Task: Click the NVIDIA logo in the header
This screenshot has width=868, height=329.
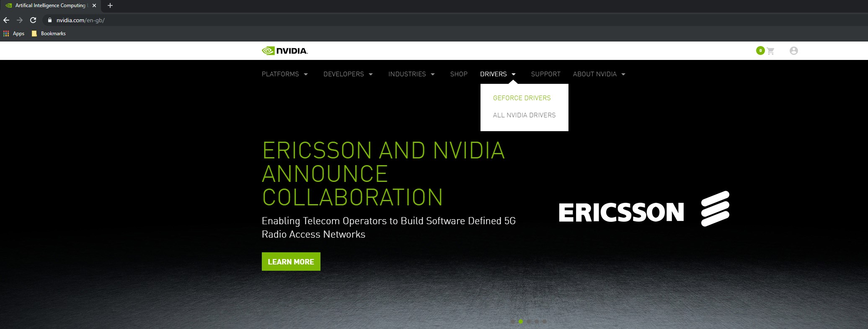Action: click(x=285, y=51)
